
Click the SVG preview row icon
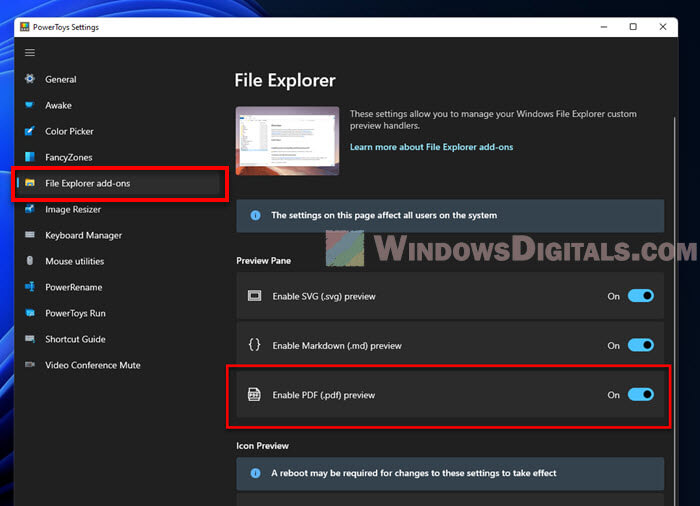[254, 296]
